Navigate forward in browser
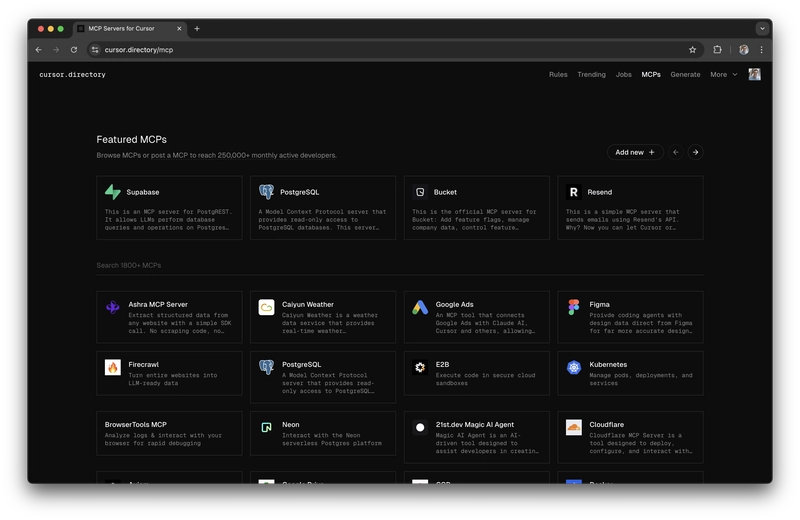 coord(56,49)
